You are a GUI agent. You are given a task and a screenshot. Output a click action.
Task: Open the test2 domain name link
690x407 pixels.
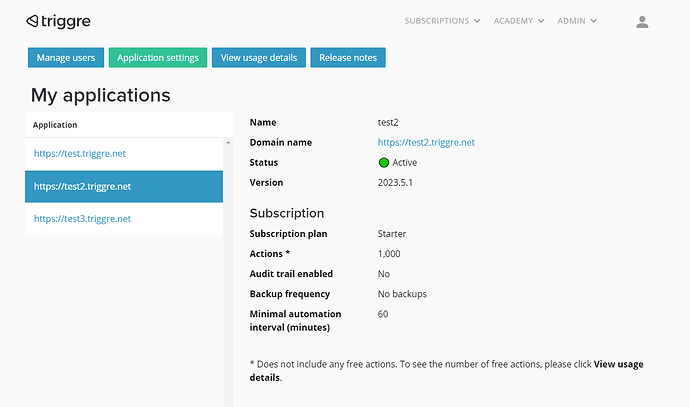[x=426, y=143]
